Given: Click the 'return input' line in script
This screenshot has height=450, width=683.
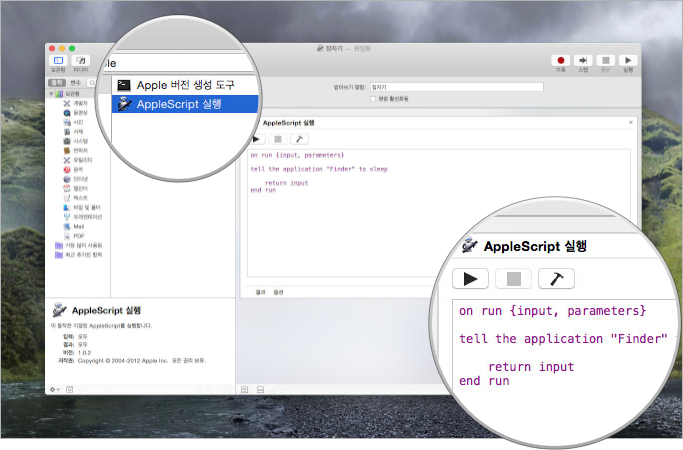Looking at the screenshot, I should pyautogui.click(x=287, y=183).
